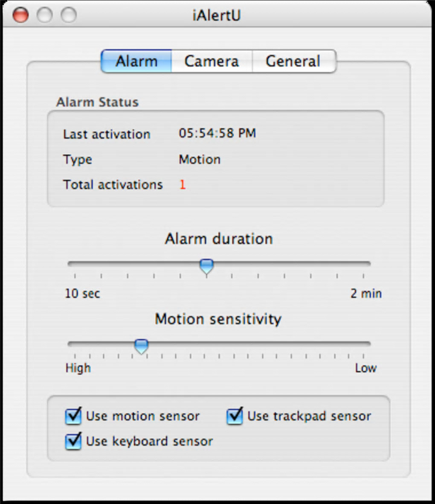Click the Alarm Status heading
Image resolution: width=435 pixels, height=504 pixels.
pyautogui.click(x=97, y=102)
